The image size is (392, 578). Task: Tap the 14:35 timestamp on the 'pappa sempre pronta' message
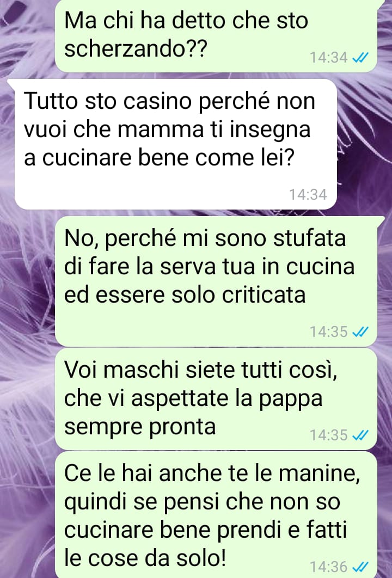(328, 435)
